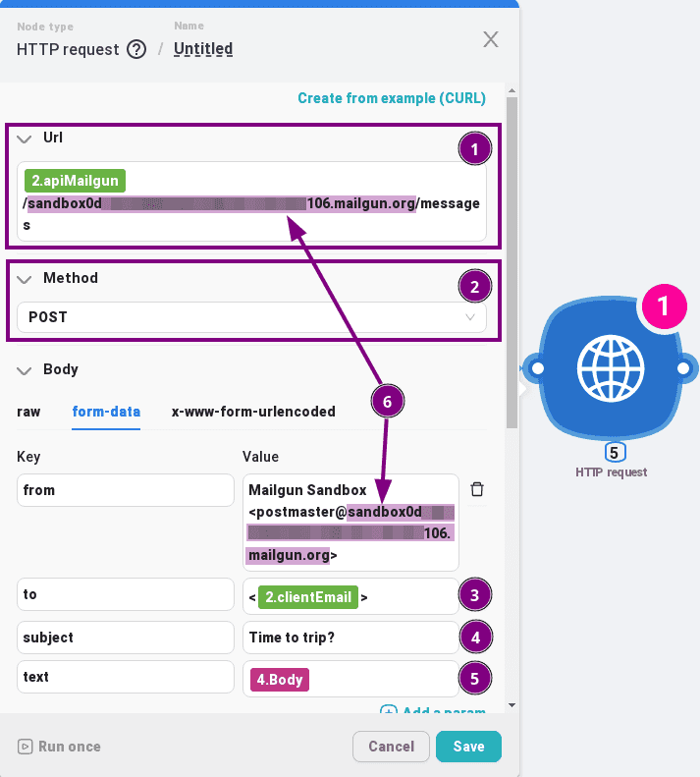Close the HTTP request settings panel
Image resolution: width=700 pixels, height=777 pixels.
pos(490,39)
